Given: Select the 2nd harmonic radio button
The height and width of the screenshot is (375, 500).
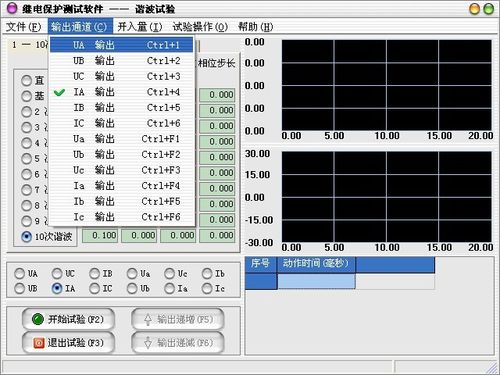Looking at the screenshot, I should (x=26, y=112).
